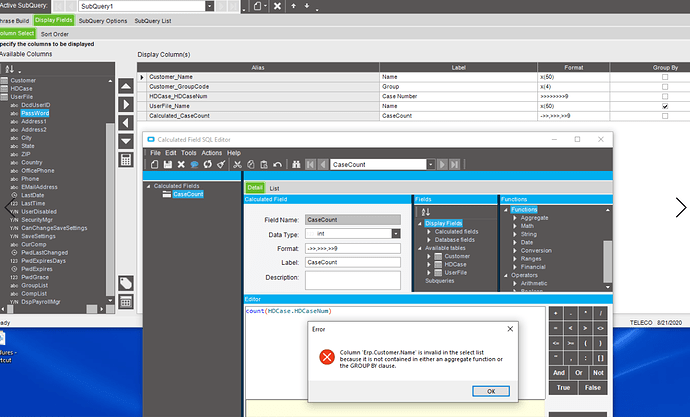The image size is (690, 417).
Task: Click Delete X icon in Calculated Field editor toolbar
Action: 181,165
